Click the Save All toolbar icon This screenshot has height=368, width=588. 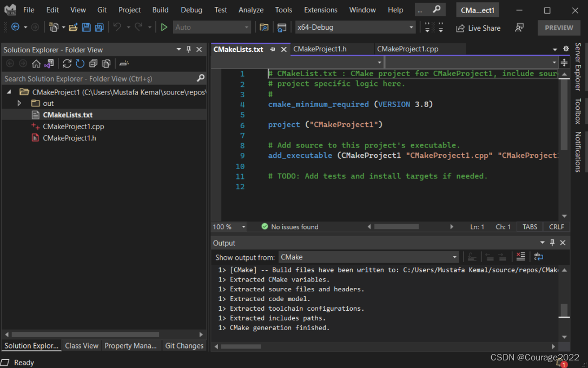(x=99, y=28)
